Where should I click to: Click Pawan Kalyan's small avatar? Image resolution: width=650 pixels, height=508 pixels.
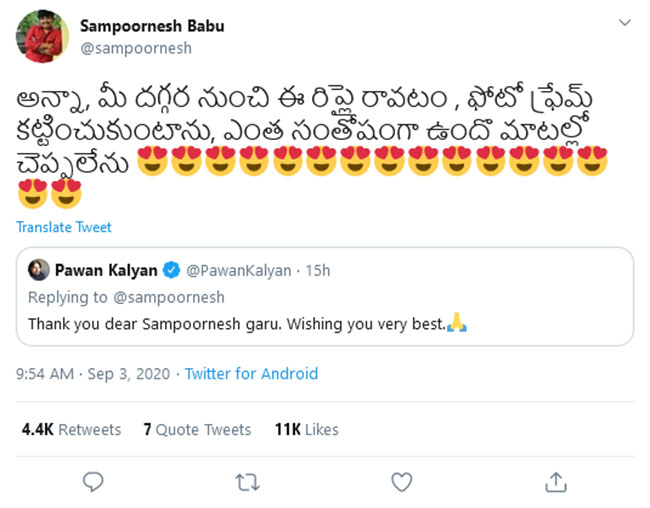point(39,271)
